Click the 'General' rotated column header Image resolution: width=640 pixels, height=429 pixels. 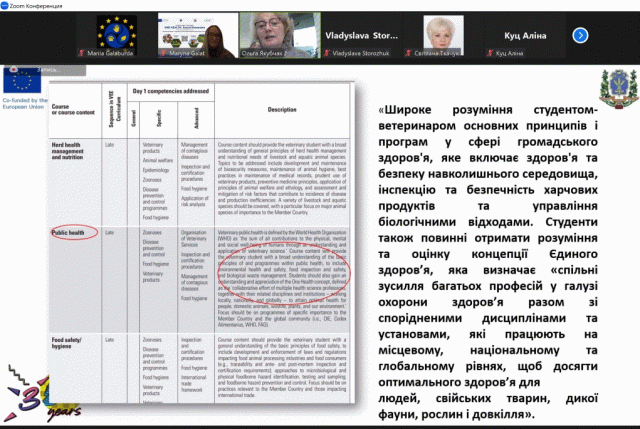(x=133, y=118)
